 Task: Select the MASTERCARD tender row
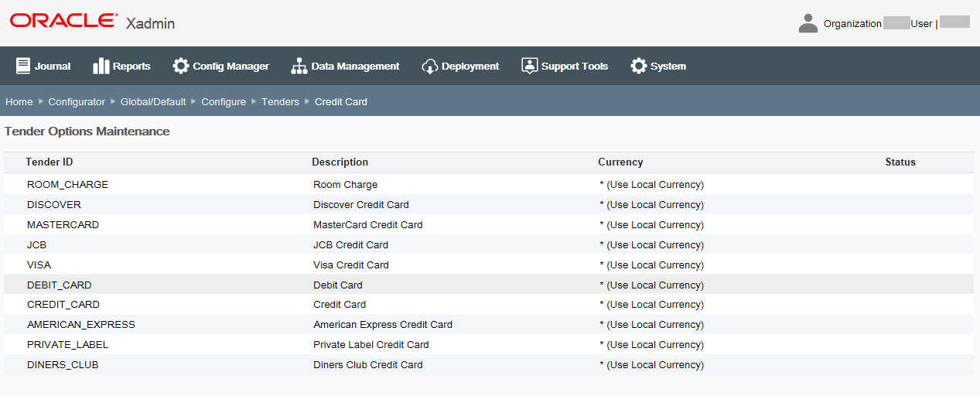click(x=489, y=225)
